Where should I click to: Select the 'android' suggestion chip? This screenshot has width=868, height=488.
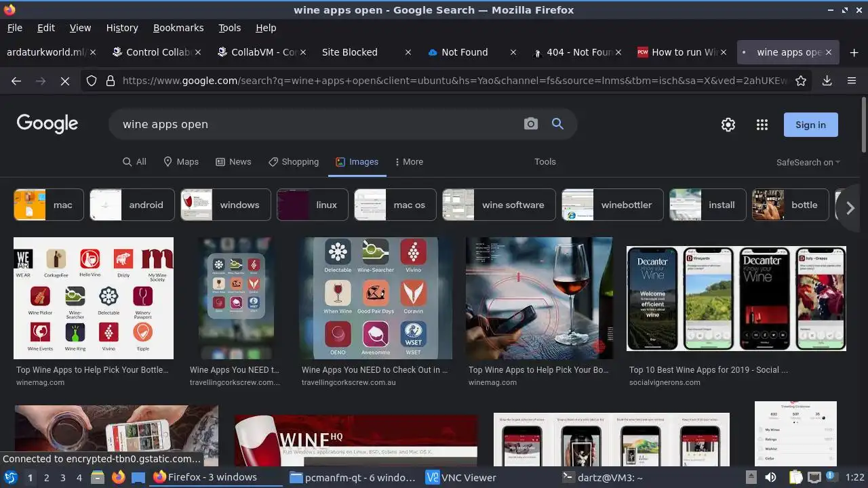pos(132,205)
